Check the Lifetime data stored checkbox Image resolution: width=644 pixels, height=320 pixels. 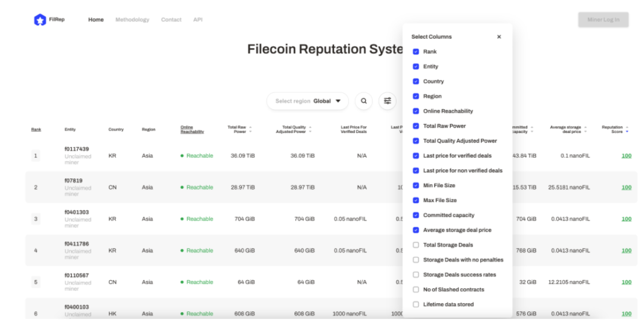[x=416, y=305]
